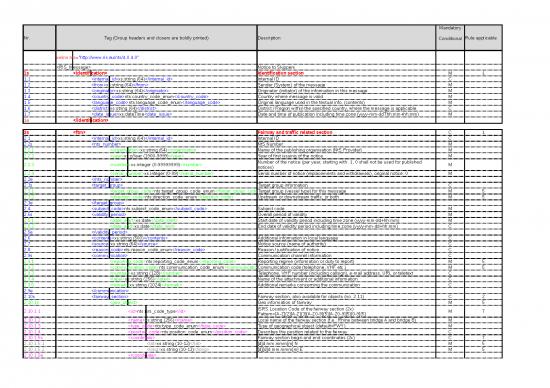Screen dimensions: 550x388
Task: Click the 'subject_code' tag row
Action: (x=149, y=209)
